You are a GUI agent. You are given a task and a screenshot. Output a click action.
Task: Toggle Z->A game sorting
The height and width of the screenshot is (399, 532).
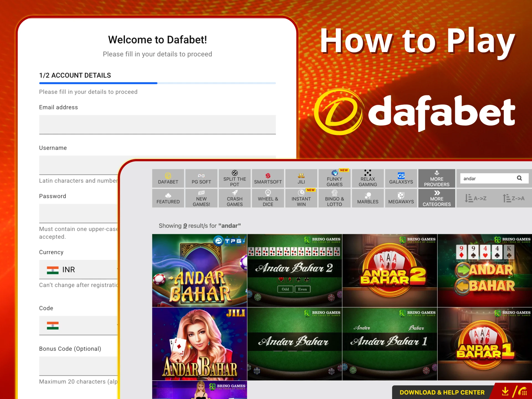(513, 198)
